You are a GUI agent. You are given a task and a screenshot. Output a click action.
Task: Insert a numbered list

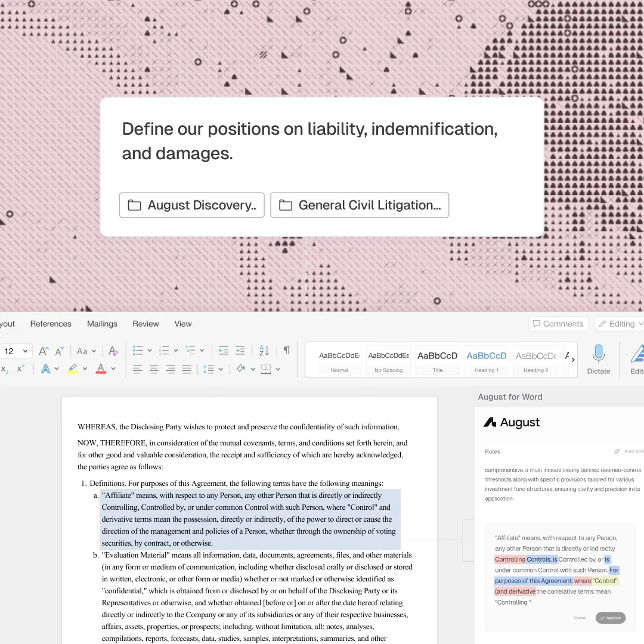coord(164,351)
